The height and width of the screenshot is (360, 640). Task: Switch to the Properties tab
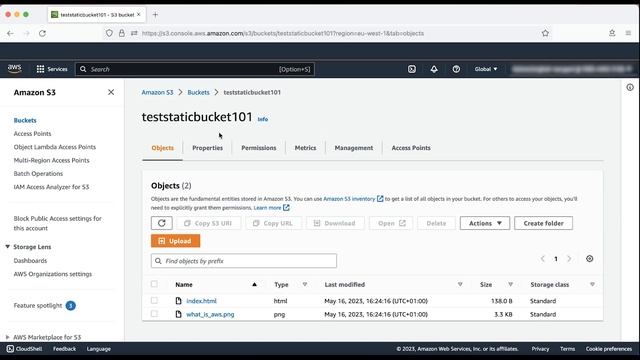(x=207, y=148)
